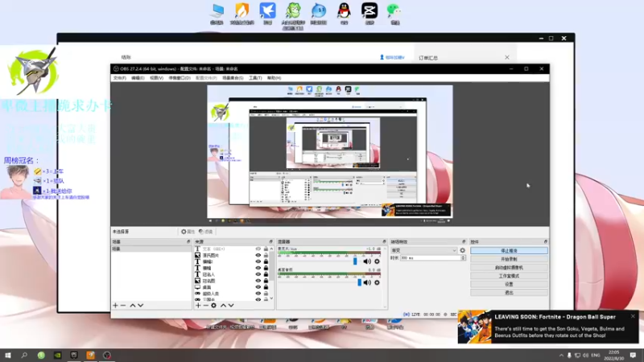Open the orange flame shield desktop shortcut
The image size is (644, 362).
242,14
